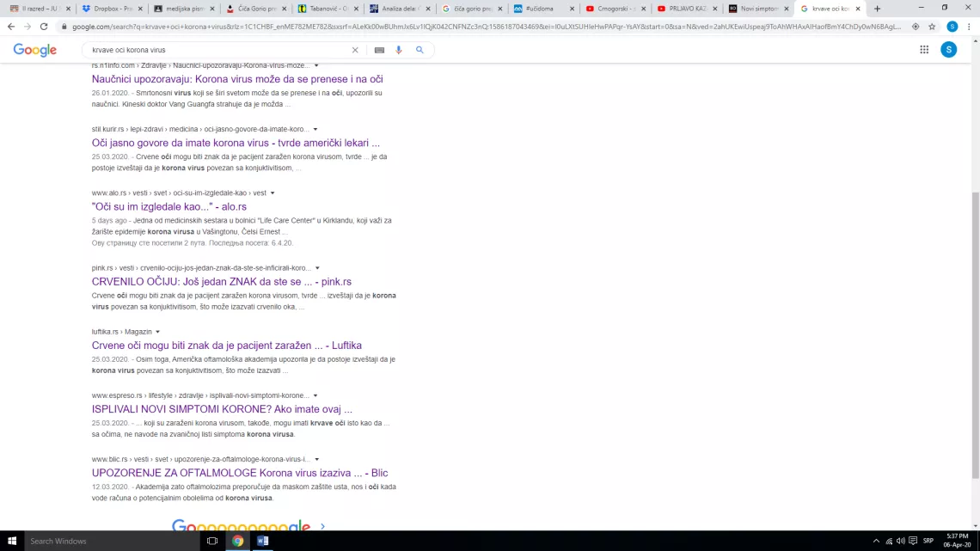This screenshot has width=980, height=551.
Task: Open 'CRVENILO OČIJU' pink.rs result
Action: (x=222, y=282)
